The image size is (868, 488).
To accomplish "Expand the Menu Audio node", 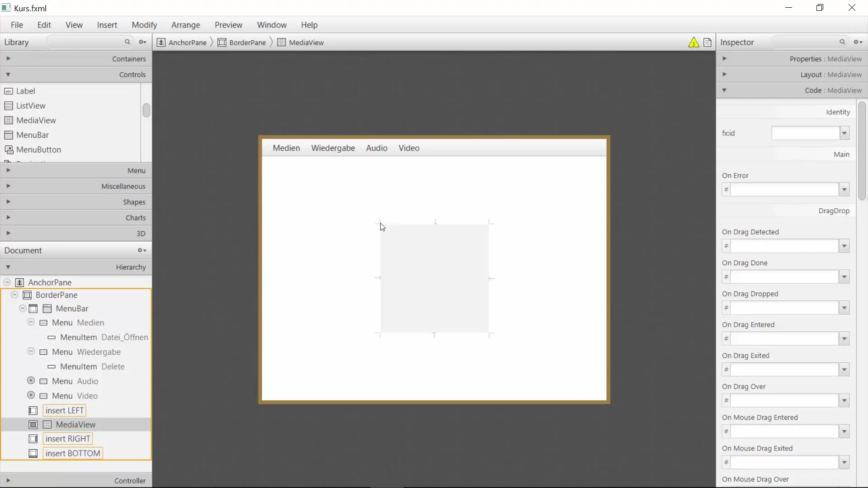I will click(x=31, y=381).
